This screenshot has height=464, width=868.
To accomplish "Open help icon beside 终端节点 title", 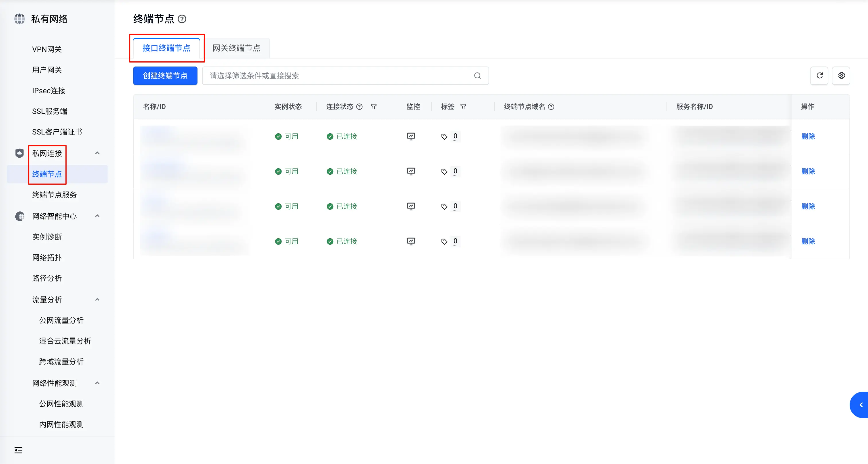I will (x=182, y=19).
